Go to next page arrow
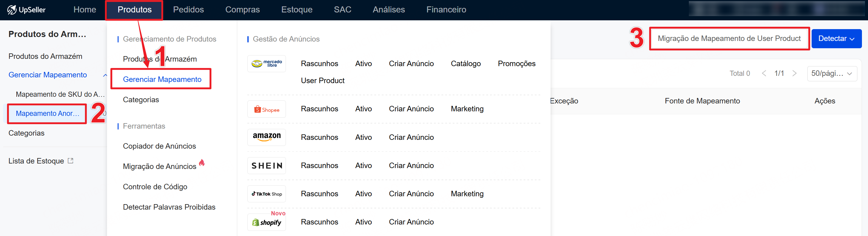The image size is (868, 236). coord(795,73)
